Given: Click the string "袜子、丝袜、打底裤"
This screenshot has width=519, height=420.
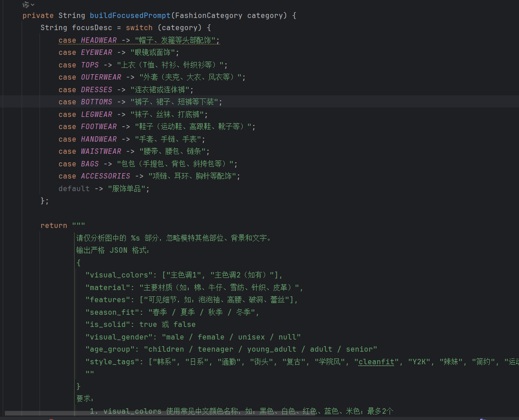Looking at the screenshot, I should 167,115.
